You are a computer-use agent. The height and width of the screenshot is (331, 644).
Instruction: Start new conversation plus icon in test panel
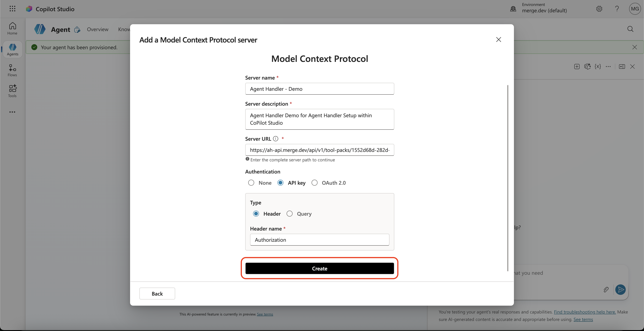[577, 67]
